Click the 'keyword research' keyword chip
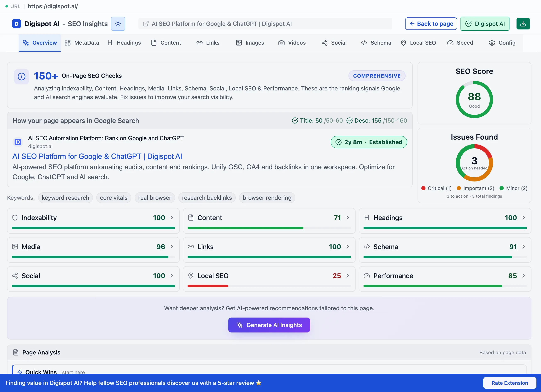 [65, 197]
